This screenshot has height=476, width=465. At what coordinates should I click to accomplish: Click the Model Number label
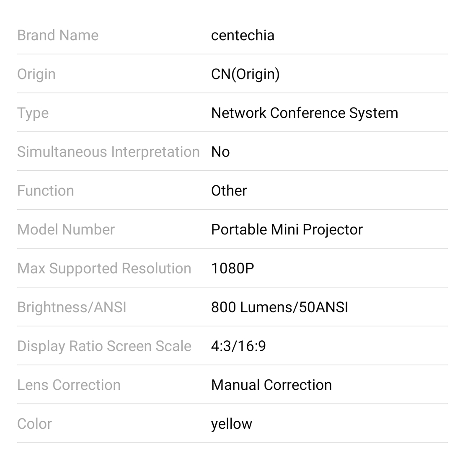(66, 229)
